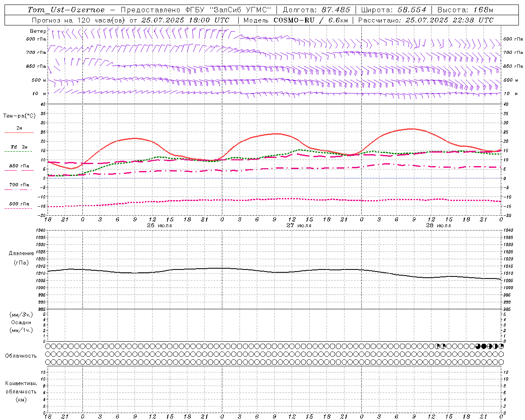Click the longitude value Долгота: 87.485

click(x=317, y=10)
